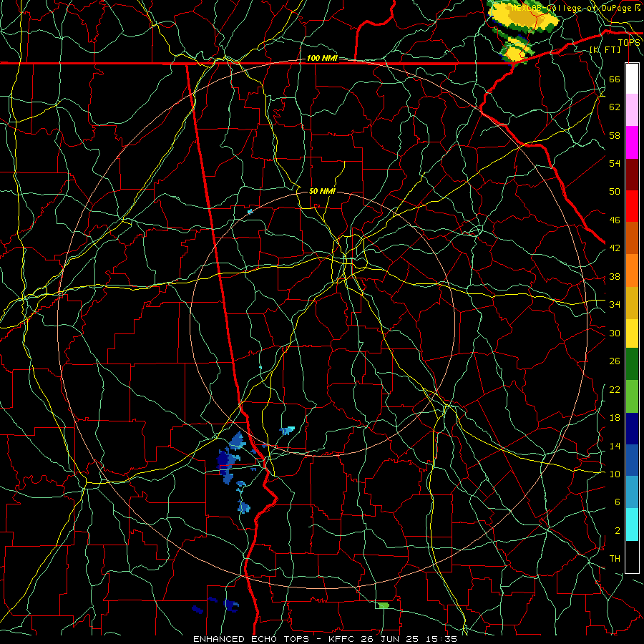Pick the light orange legend swatch
Image resolution: width=644 pixels, height=644 pixels.
click(x=632, y=270)
